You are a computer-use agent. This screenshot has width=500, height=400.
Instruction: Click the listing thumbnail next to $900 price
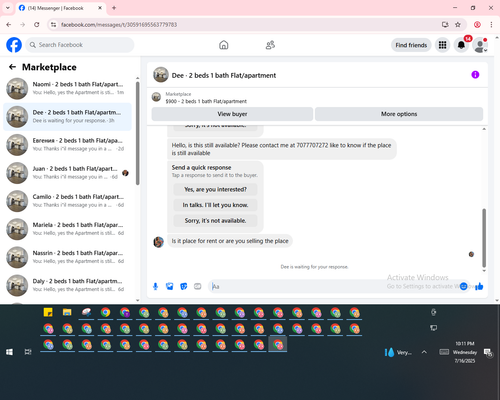click(x=156, y=97)
